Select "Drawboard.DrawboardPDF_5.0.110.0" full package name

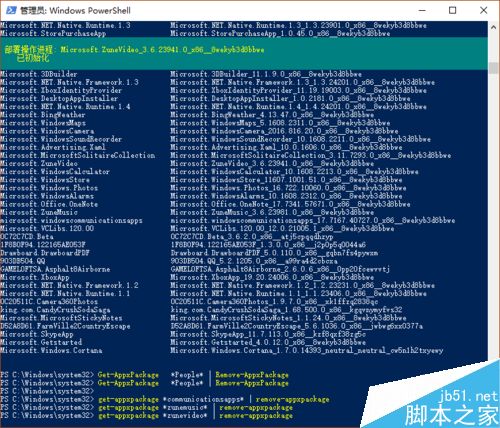click(274, 253)
